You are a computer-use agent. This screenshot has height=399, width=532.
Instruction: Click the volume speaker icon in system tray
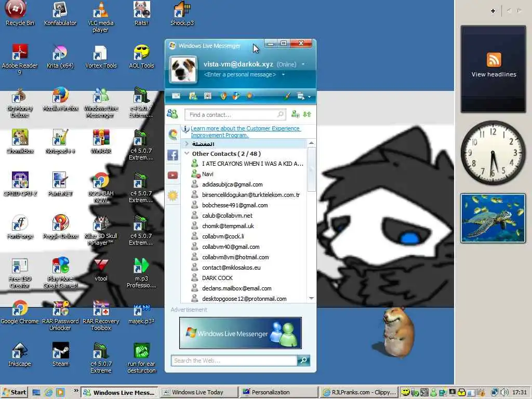[x=504, y=392]
